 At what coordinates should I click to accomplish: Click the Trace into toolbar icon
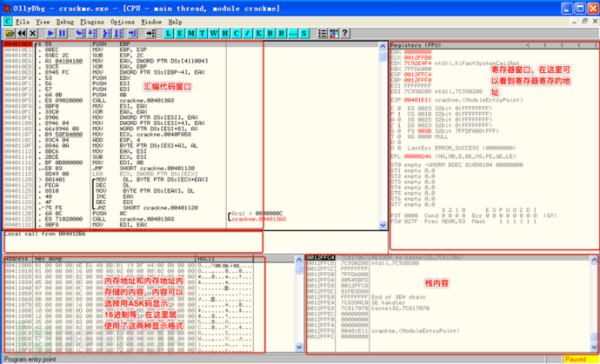point(108,33)
